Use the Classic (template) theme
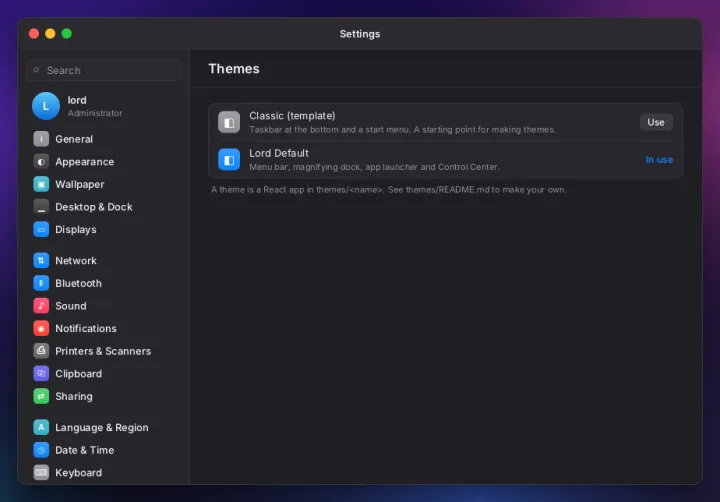Viewport: 720px width, 502px height. 656,122
